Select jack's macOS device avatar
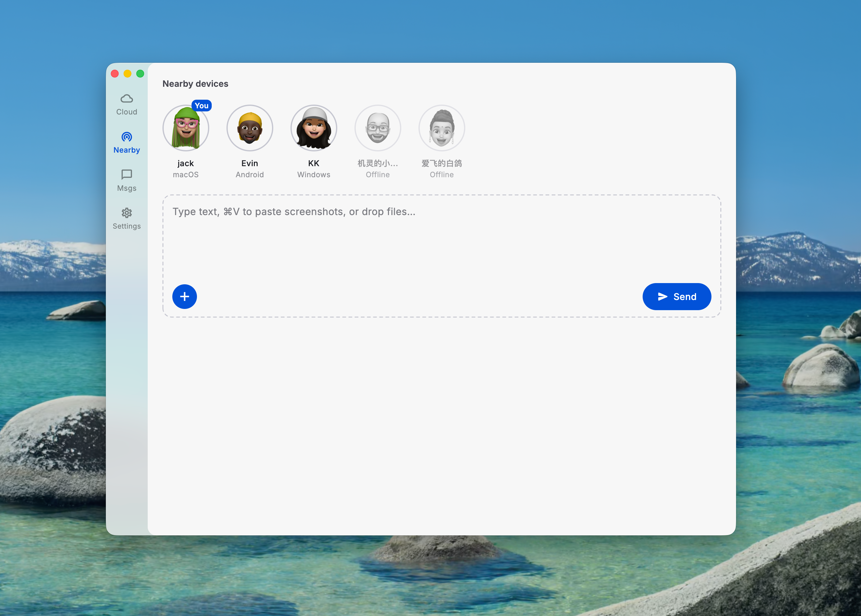This screenshot has width=861, height=616. (186, 128)
